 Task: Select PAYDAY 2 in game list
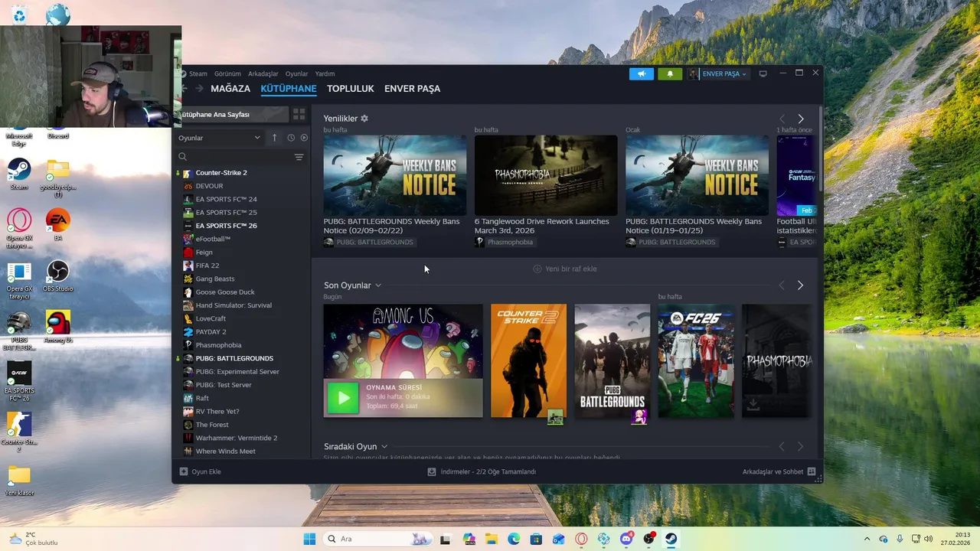(x=211, y=332)
